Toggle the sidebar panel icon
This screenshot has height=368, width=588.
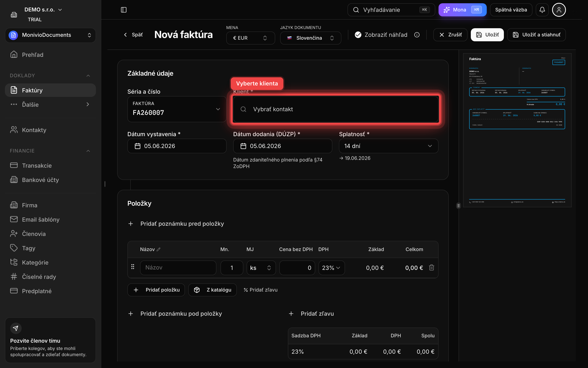(124, 10)
